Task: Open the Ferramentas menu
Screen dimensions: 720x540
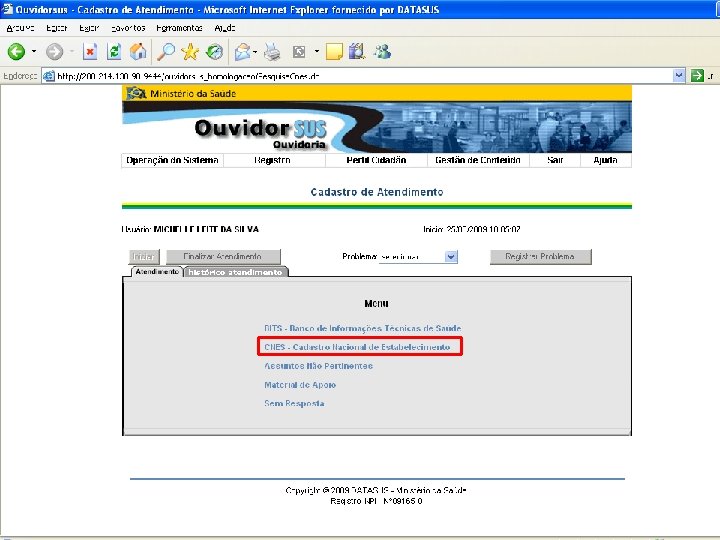Action: coord(179,28)
